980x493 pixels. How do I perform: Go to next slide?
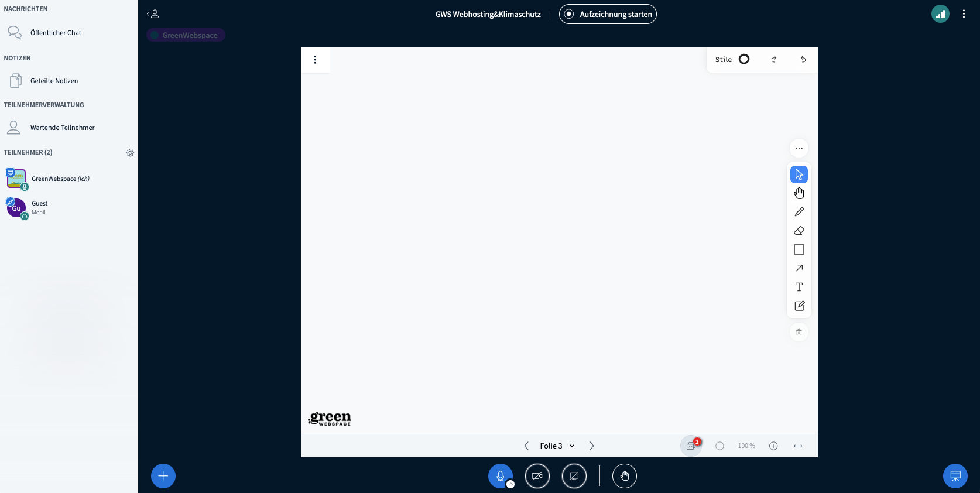pyautogui.click(x=592, y=446)
